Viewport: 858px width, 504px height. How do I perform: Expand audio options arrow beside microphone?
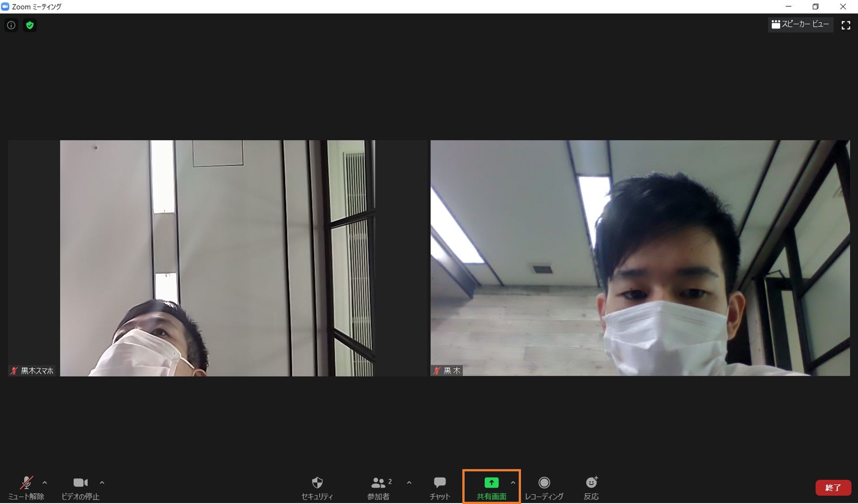point(45,483)
